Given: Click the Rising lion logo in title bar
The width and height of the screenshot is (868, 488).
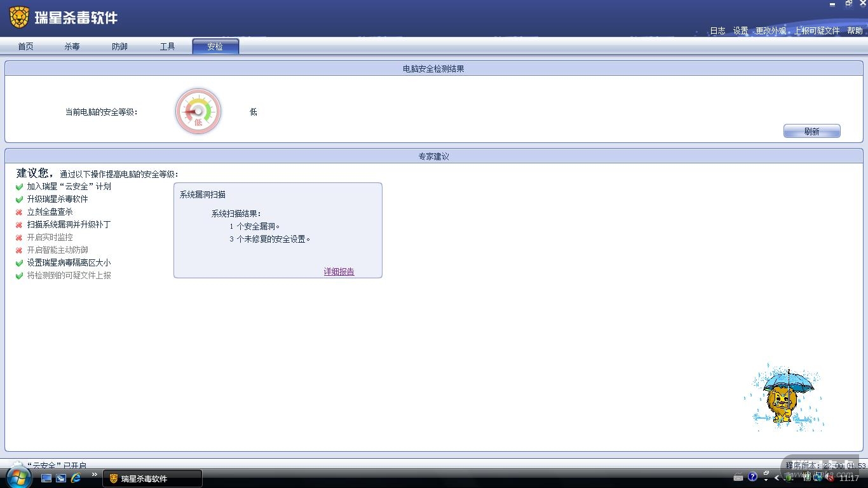Looking at the screenshot, I should pyautogui.click(x=19, y=17).
